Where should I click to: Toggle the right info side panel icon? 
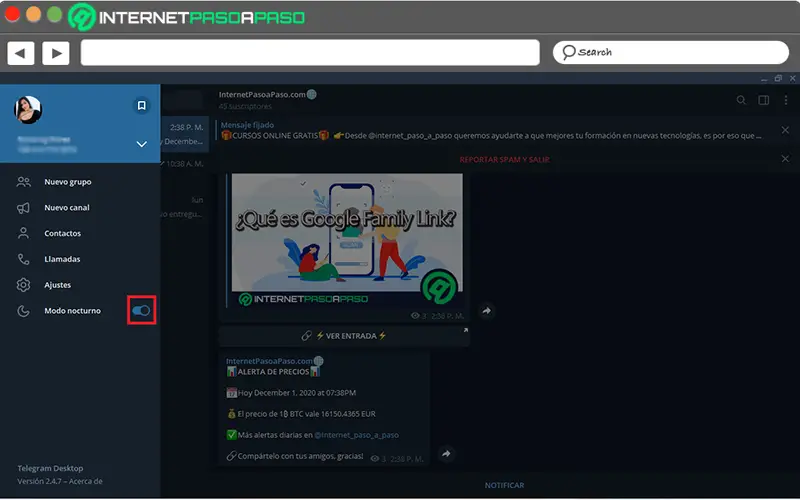[764, 100]
